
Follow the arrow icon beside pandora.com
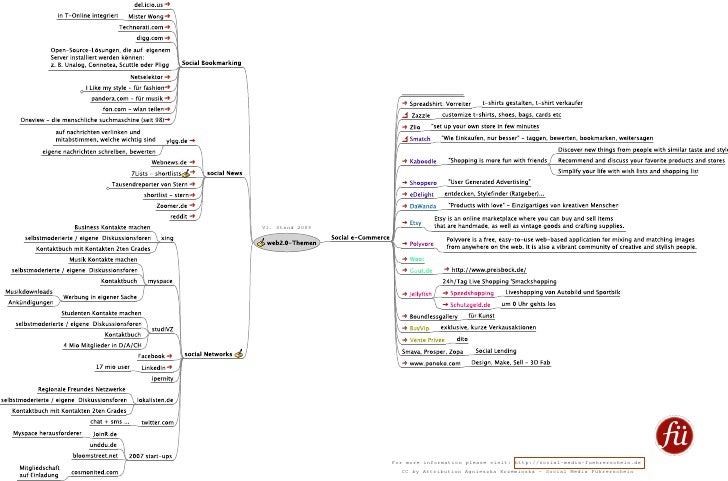coord(167,98)
